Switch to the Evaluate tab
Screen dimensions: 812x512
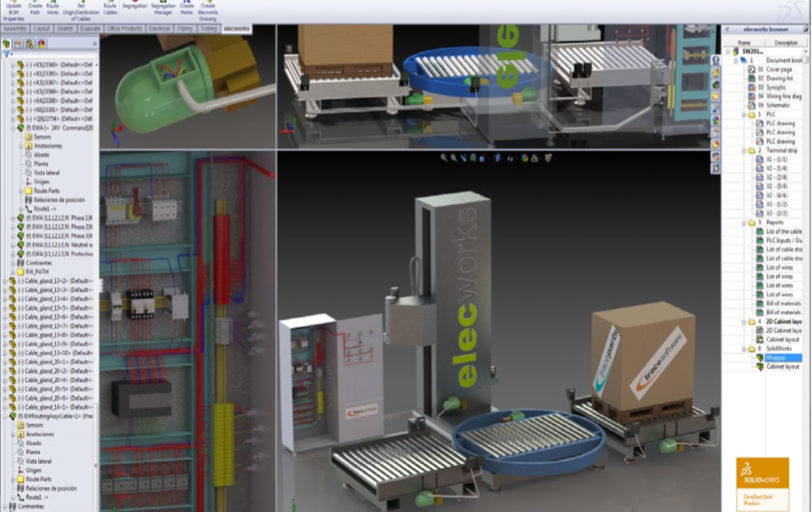pyautogui.click(x=90, y=29)
